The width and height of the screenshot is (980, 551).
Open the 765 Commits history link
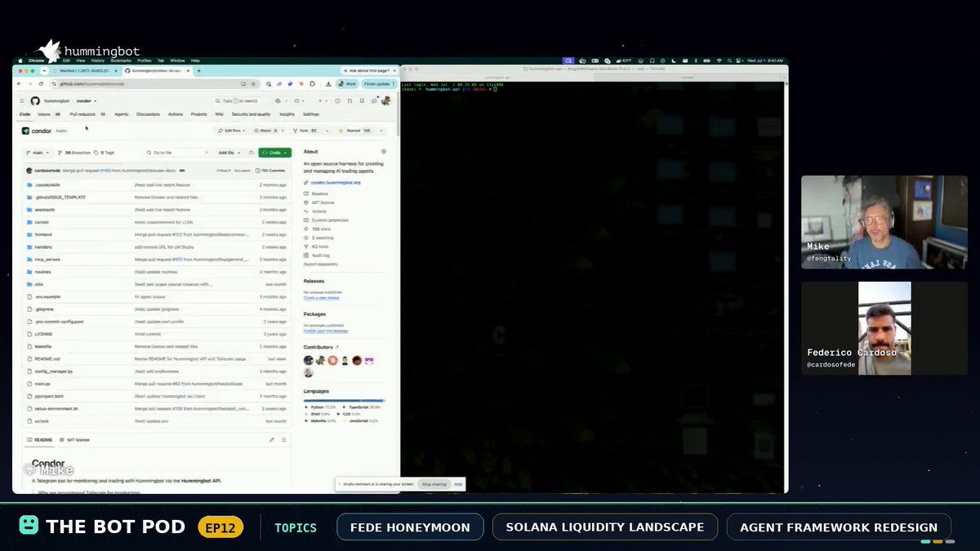(x=270, y=171)
